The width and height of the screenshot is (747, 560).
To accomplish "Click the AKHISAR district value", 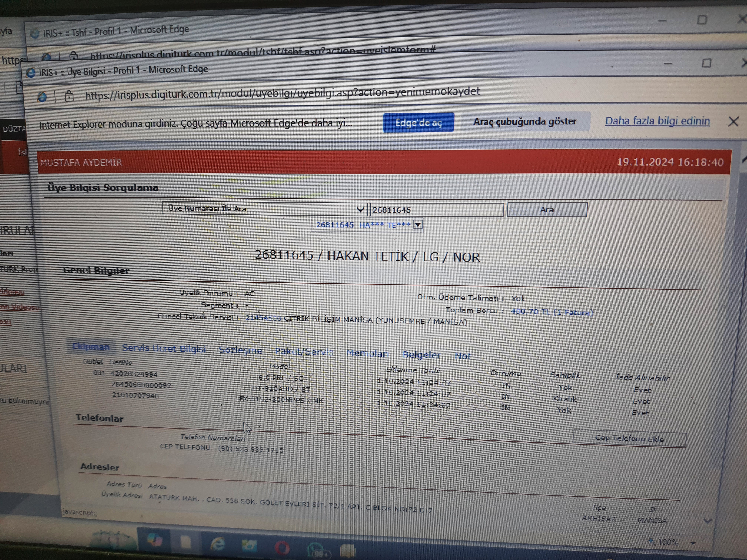I will pos(599,519).
